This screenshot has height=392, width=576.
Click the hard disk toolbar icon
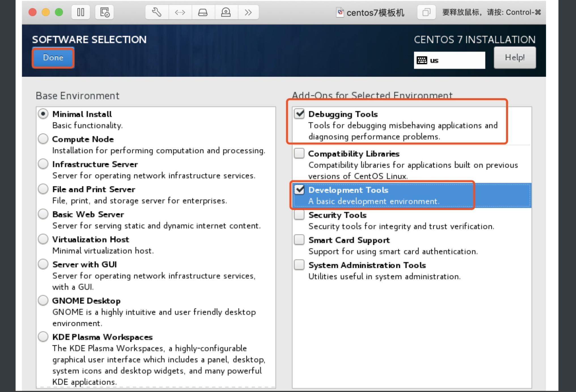[203, 12]
